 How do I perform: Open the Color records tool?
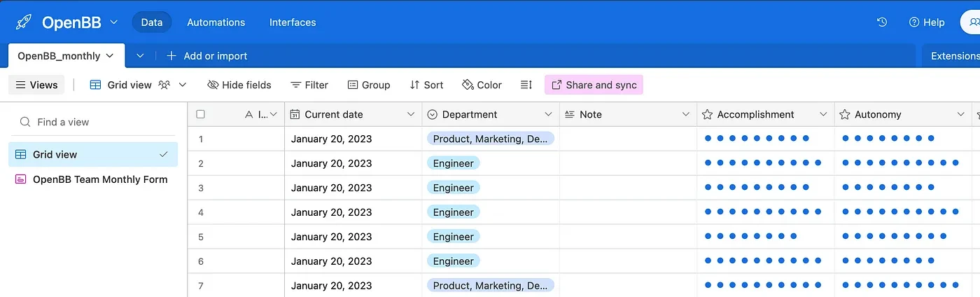coord(482,85)
